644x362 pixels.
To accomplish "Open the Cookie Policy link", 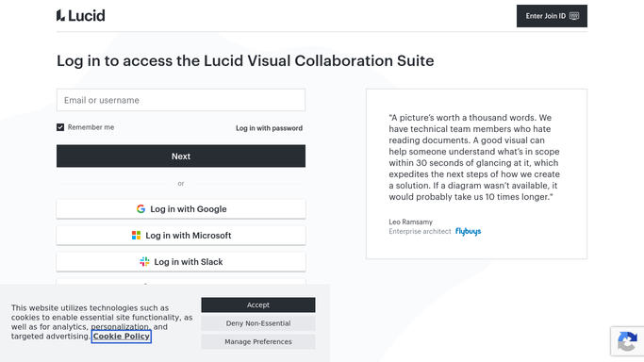I will 121,337.
